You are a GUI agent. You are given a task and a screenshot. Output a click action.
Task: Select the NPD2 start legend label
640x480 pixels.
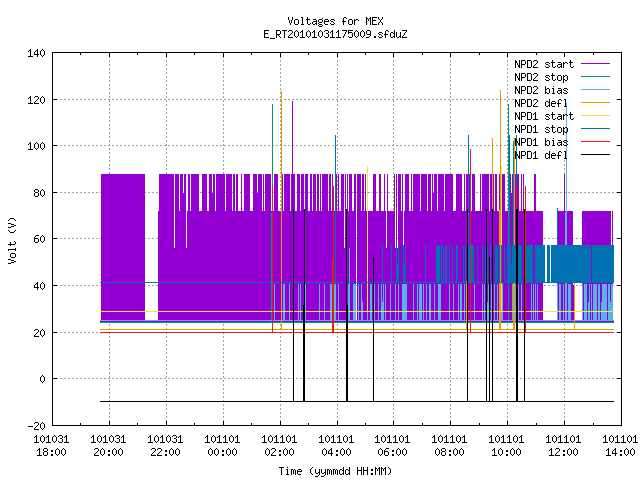[x=544, y=64]
